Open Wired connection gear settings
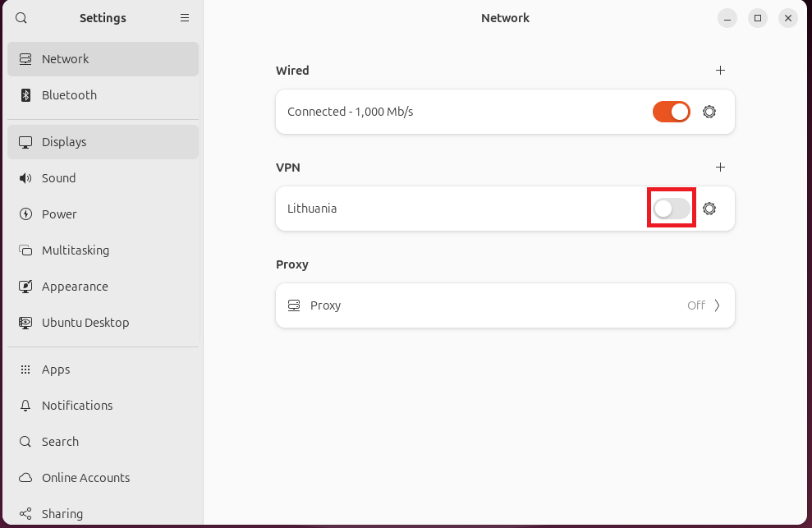Viewport: 812px width, 528px height. pos(709,112)
